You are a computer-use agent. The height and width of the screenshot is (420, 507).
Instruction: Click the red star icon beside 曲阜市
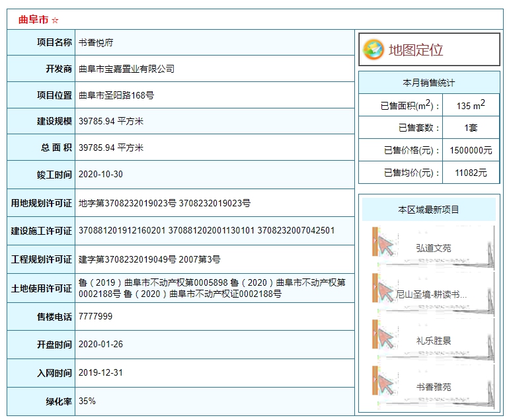pos(56,21)
